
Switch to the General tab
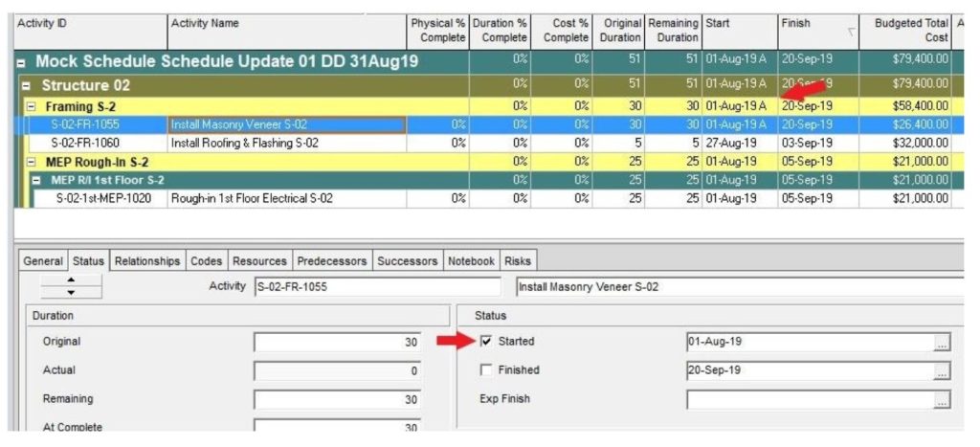click(x=43, y=261)
